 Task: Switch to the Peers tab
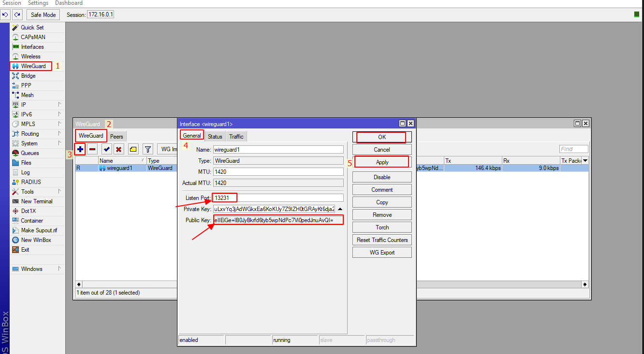point(117,137)
